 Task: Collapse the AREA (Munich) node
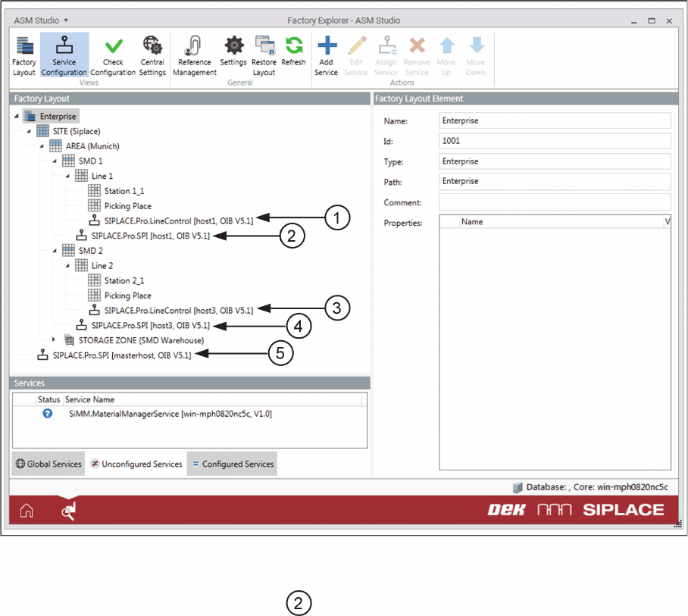point(42,146)
